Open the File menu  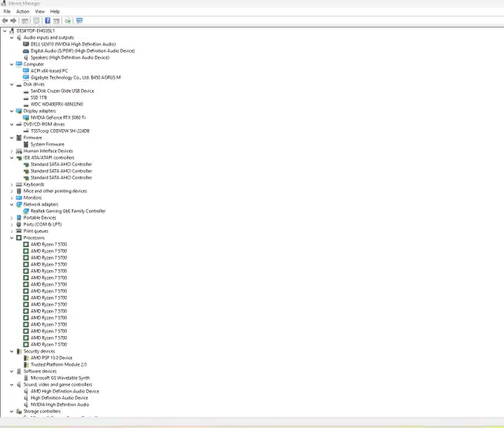coord(7,12)
